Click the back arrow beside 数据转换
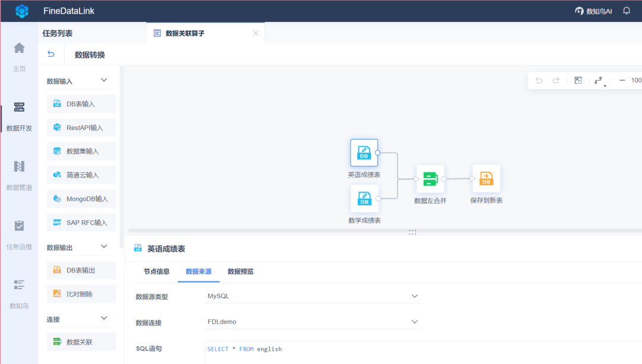This screenshot has height=364, width=642. point(51,53)
